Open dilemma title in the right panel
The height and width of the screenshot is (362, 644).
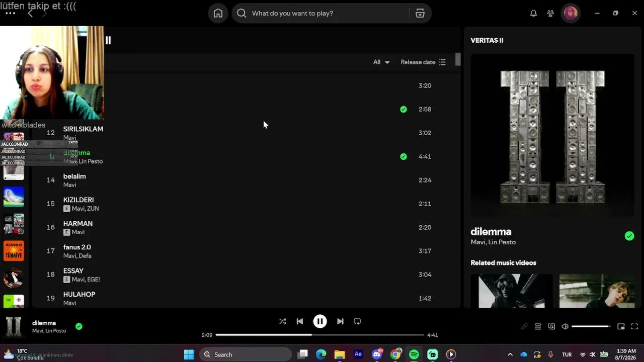(x=491, y=232)
